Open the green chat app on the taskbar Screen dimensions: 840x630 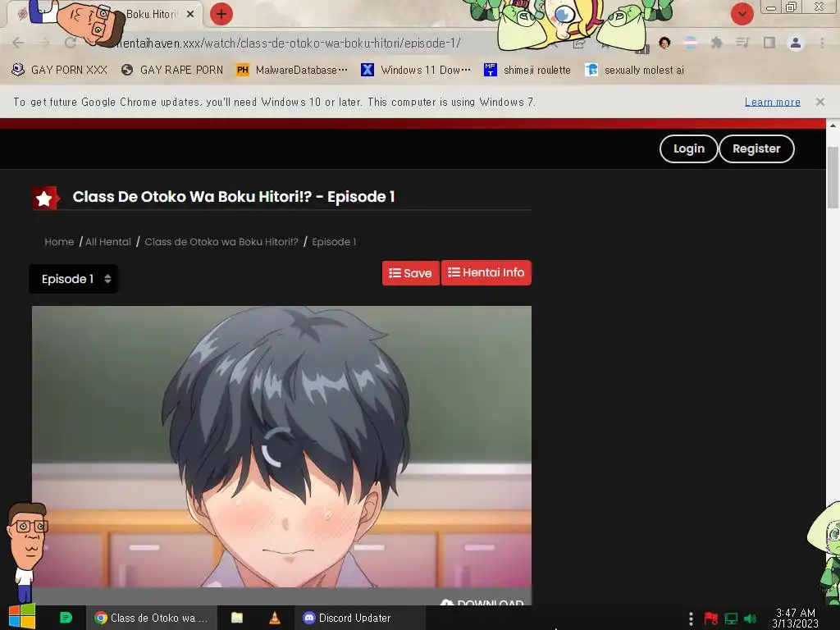pyautogui.click(x=66, y=618)
